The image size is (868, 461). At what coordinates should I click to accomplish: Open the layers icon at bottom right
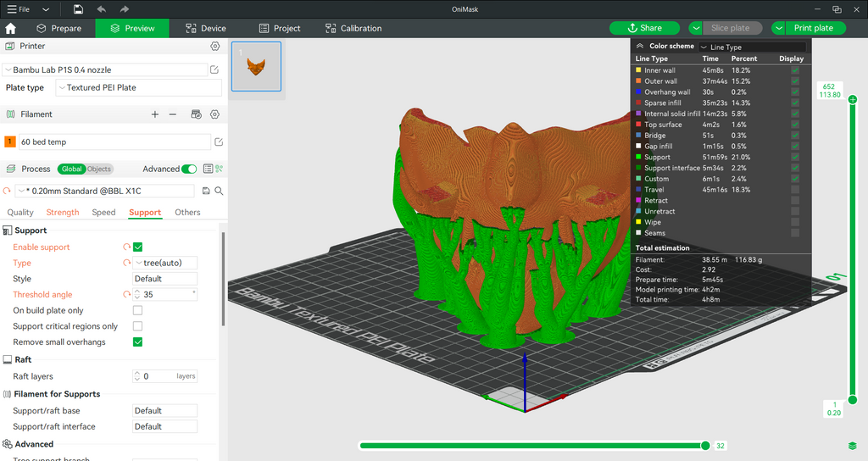click(853, 446)
